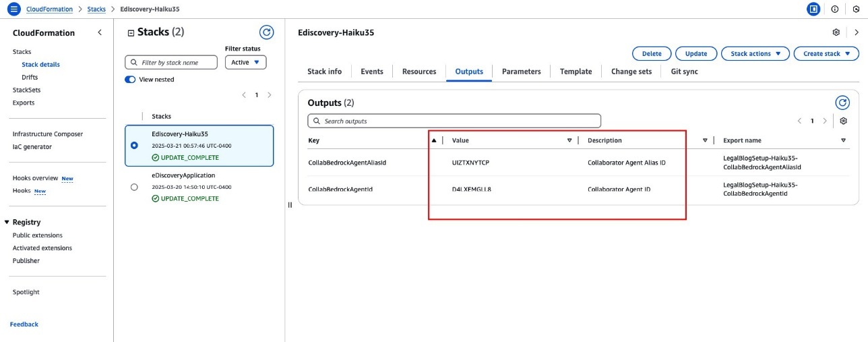Refresh the Outputs table
The width and height of the screenshot is (868, 342).
tap(842, 103)
